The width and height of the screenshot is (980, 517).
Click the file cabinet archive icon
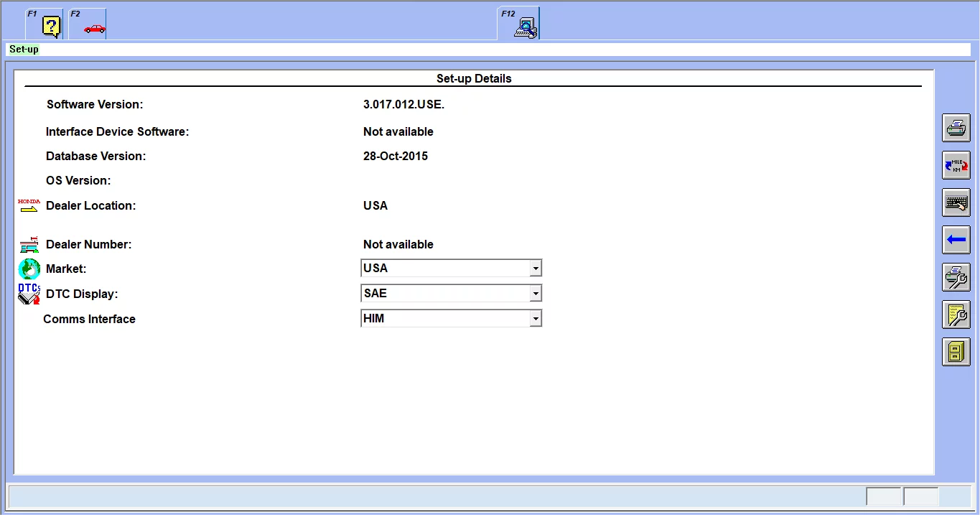(x=956, y=352)
